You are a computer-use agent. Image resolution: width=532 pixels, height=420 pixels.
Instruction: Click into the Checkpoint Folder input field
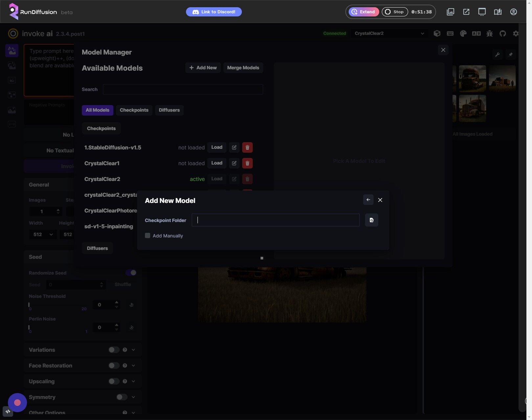(x=275, y=220)
